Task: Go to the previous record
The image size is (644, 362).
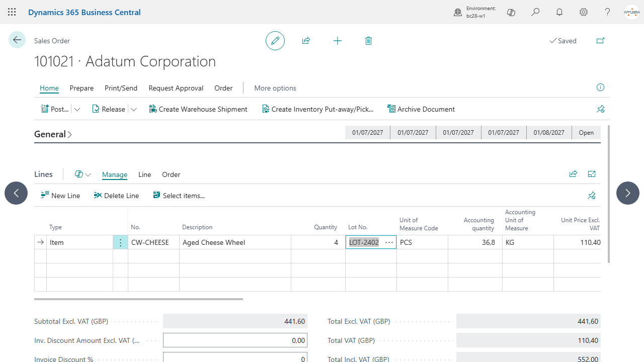Action: tap(16, 193)
